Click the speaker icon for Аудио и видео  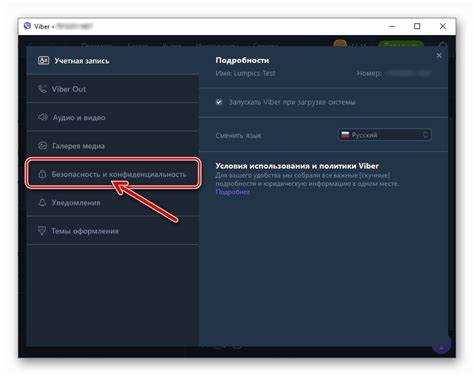pyautogui.click(x=42, y=117)
